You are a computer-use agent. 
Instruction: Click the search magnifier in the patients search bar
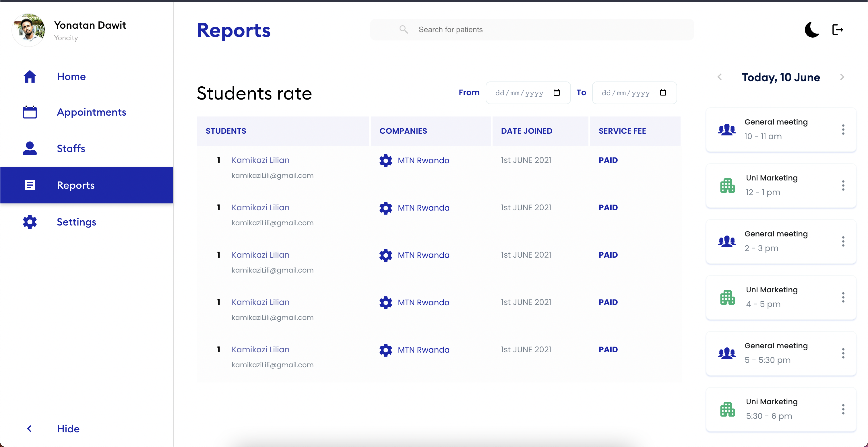tap(403, 29)
